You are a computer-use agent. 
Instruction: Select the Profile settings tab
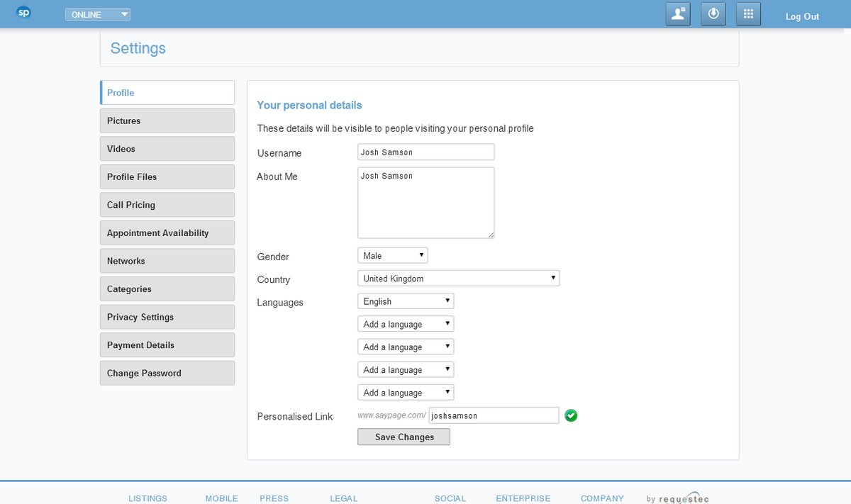167,93
